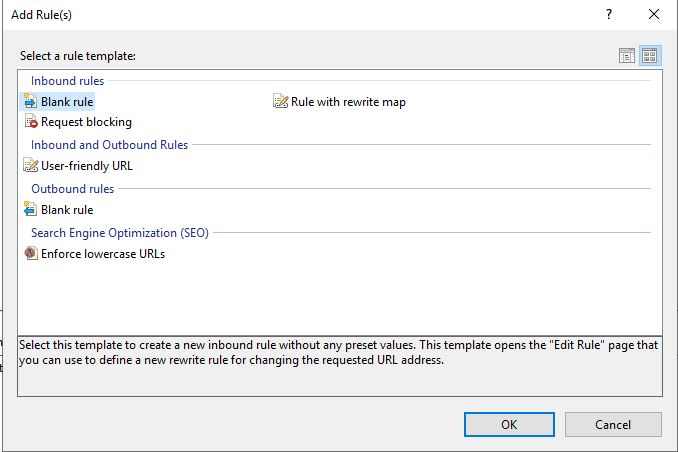
Task: Click the outbound Blank rule template icon
Action: click(30, 210)
